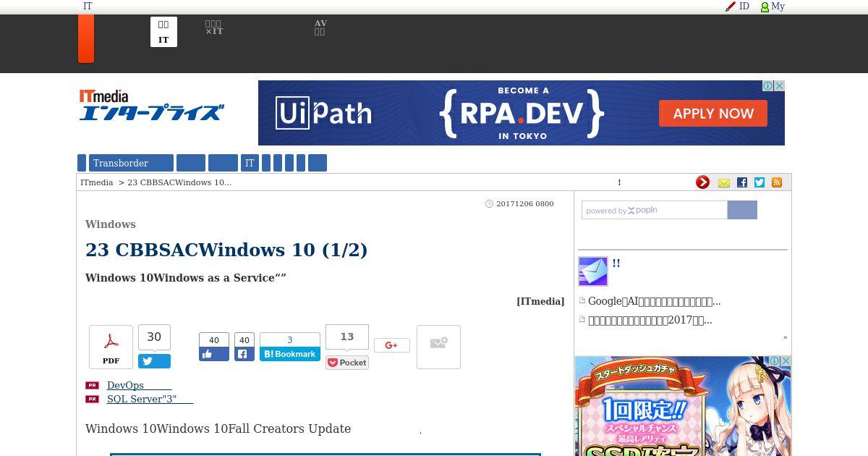Open the Transborder navigation tab
Screen dimensions: 868x456
[131, 163]
